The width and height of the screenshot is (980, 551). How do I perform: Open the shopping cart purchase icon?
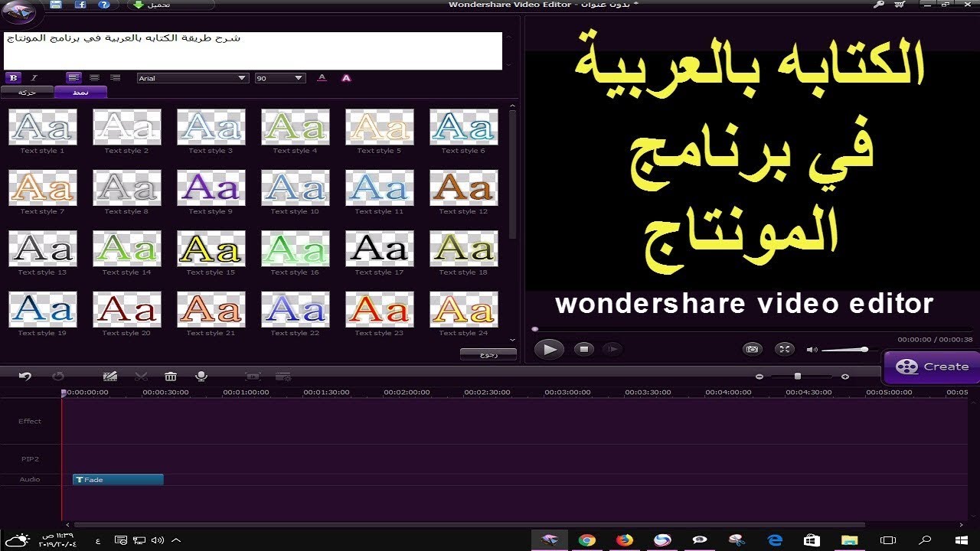tap(900, 5)
